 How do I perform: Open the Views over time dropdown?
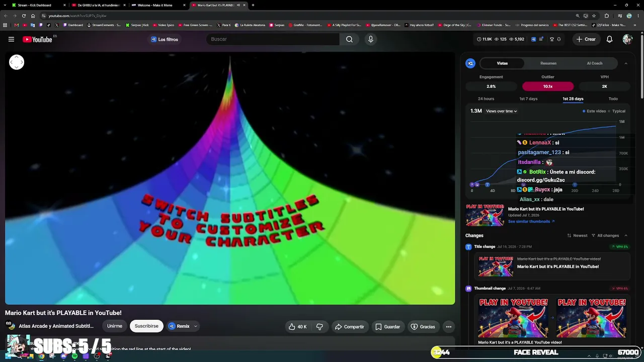coord(501,111)
